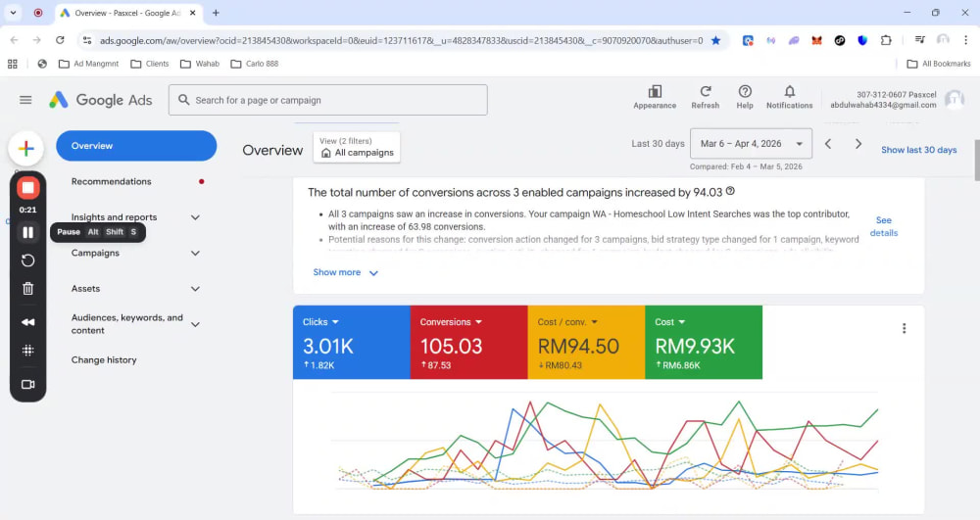Open the All campaigns view filter
The image size is (980, 520).
click(357, 147)
